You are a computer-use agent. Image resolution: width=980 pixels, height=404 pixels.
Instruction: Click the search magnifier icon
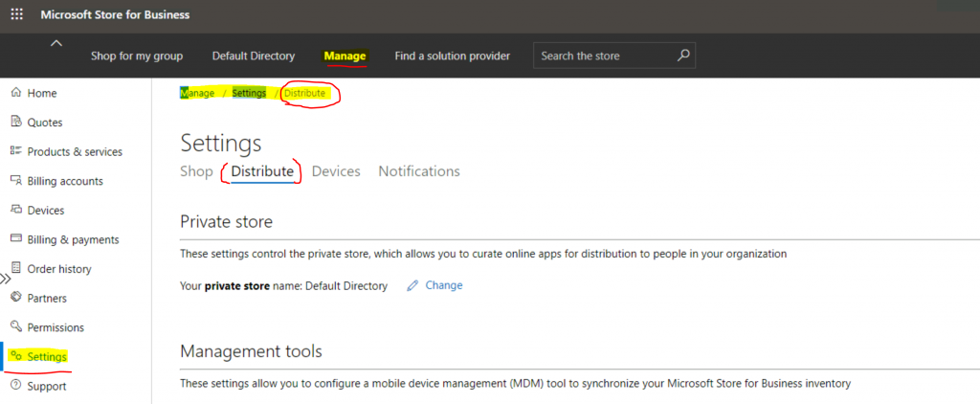(683, 55)
